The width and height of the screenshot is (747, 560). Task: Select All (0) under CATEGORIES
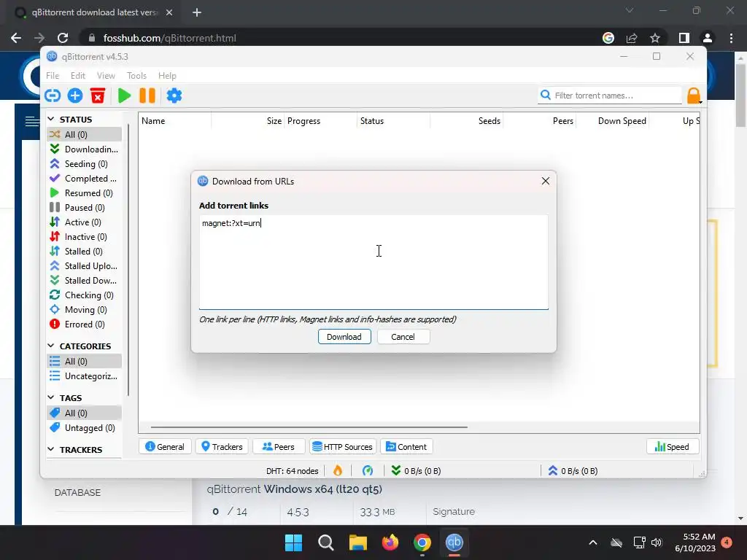[x=85, y=362]
